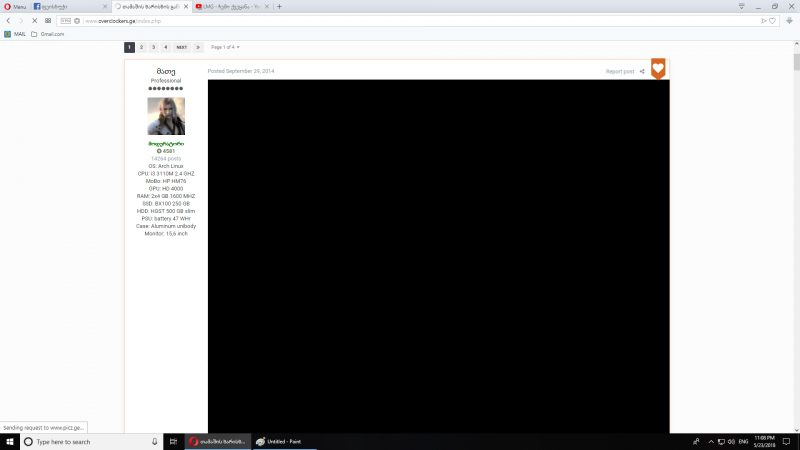
Task: Open Speed Dial start page grid
Action: pos(48,20)
